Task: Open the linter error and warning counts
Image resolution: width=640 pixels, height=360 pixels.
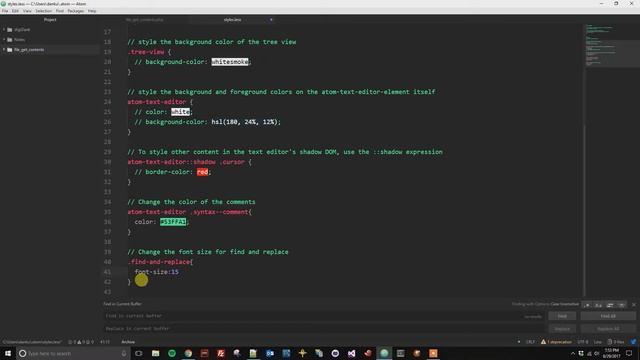Action: [81, 342]
